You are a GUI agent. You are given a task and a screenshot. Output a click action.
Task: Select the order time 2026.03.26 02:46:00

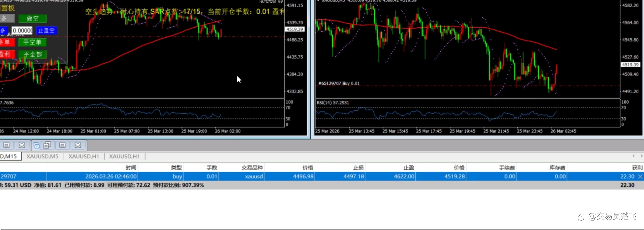[x=111, y=176]
